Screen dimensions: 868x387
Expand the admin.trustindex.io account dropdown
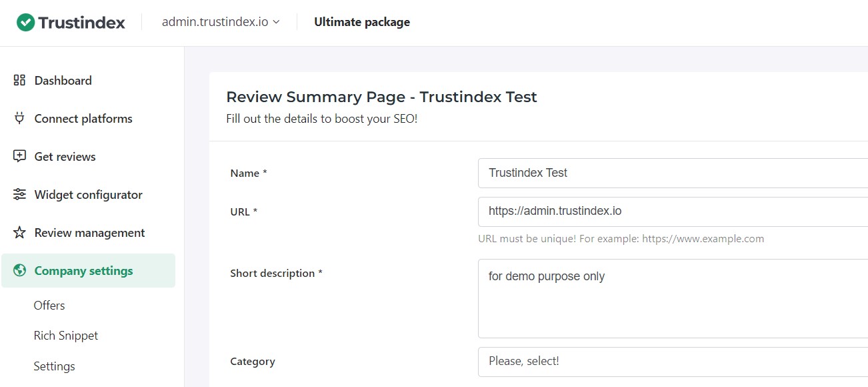221,22
